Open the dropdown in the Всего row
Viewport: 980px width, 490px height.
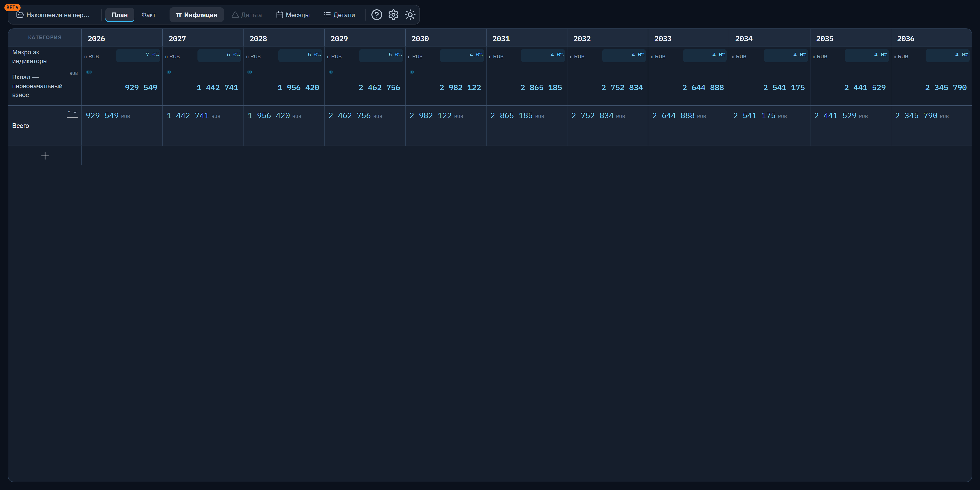[x=72, y=113]
